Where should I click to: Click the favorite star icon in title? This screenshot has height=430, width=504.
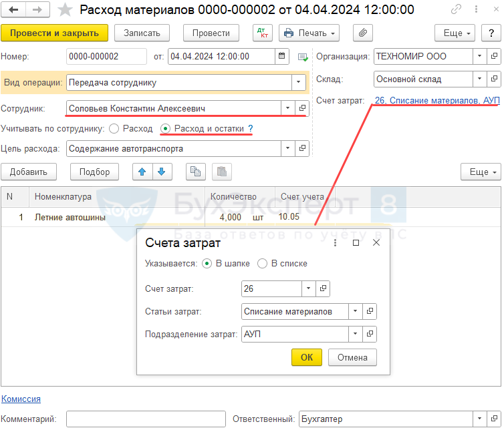65,10
